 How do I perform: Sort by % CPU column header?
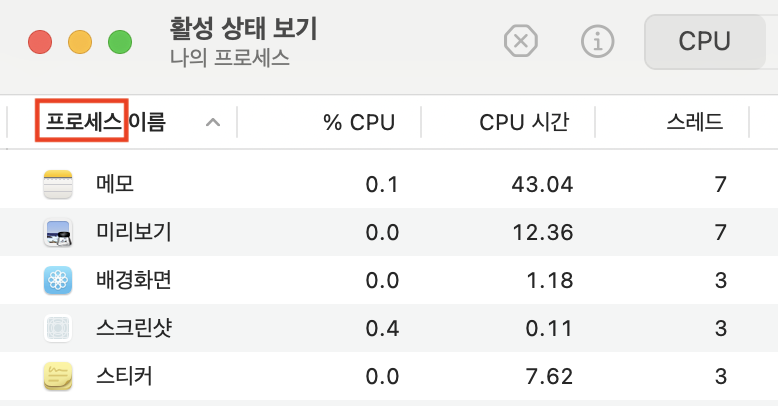click(x=359, y=122)
